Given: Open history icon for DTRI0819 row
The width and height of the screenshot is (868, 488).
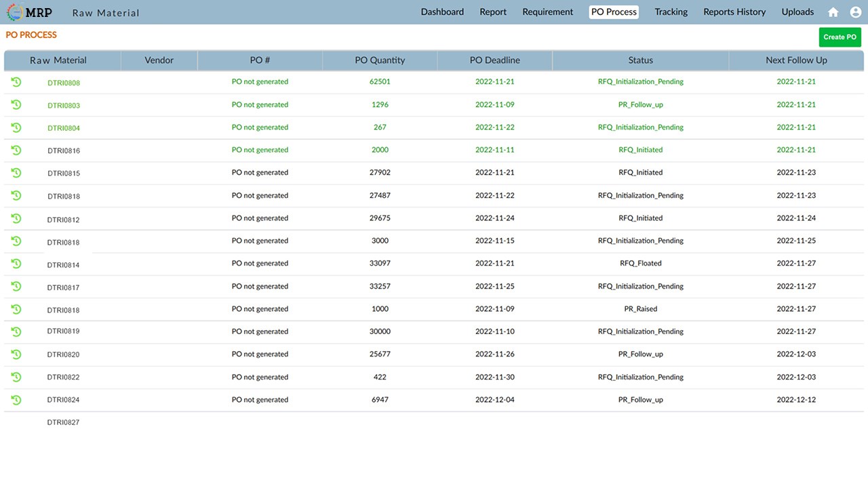Looking at the screenshot, I should click(16, 331).
